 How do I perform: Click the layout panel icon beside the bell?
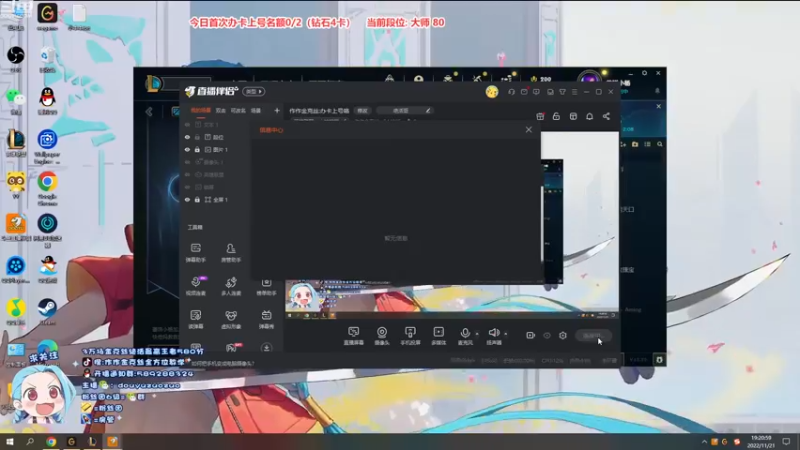click(x=573, y=116)
